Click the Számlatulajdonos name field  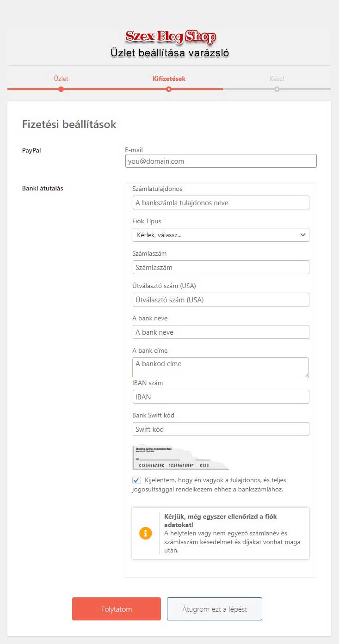coord(221,202)
